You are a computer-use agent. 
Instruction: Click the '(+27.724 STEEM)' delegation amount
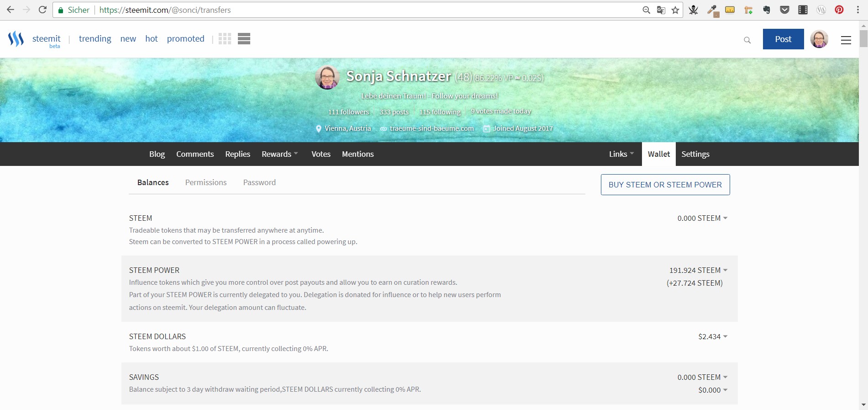pos(694,283)
